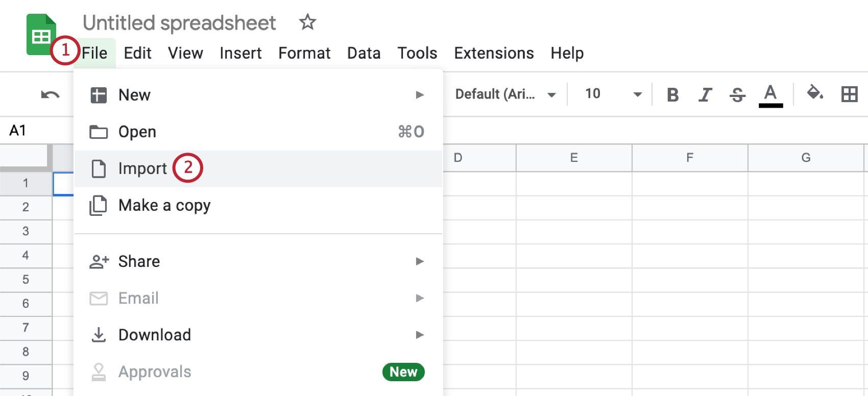Click the Open file option
The image size is (868, 396).
[137, 132]
